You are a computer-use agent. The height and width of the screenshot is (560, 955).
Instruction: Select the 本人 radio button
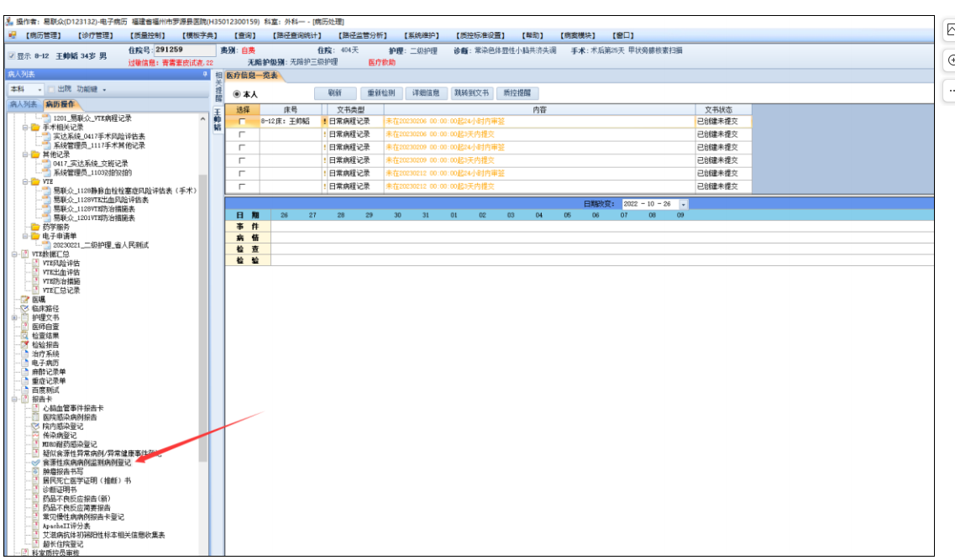click(x=237, y=94)
